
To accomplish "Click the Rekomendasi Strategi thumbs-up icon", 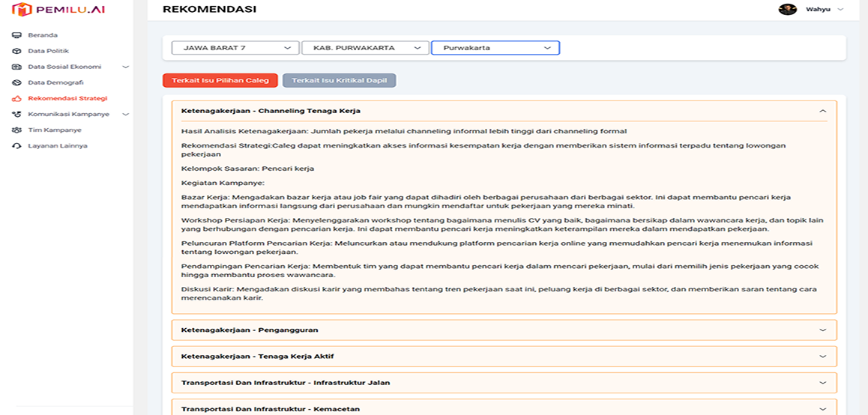I will tap(16, 98).
